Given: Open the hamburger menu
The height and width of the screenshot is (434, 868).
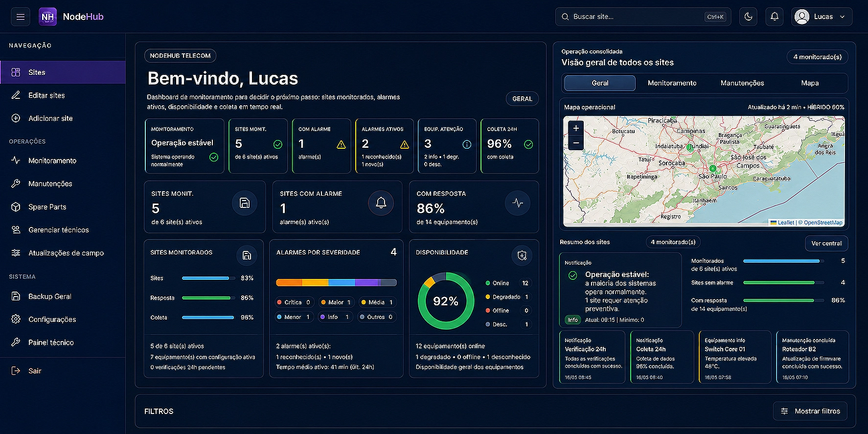Looking at the screenshot, I should point(20,17).
